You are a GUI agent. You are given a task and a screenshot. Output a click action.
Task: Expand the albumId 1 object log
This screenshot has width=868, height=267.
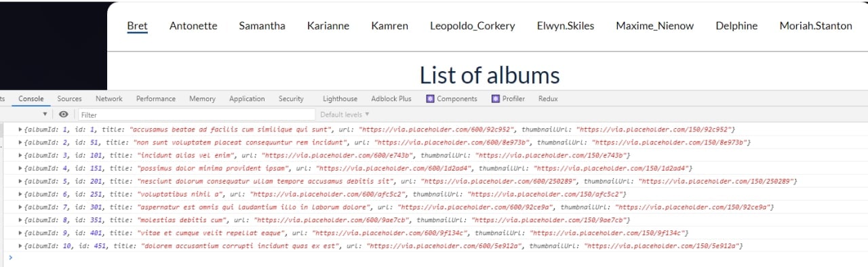20,129
